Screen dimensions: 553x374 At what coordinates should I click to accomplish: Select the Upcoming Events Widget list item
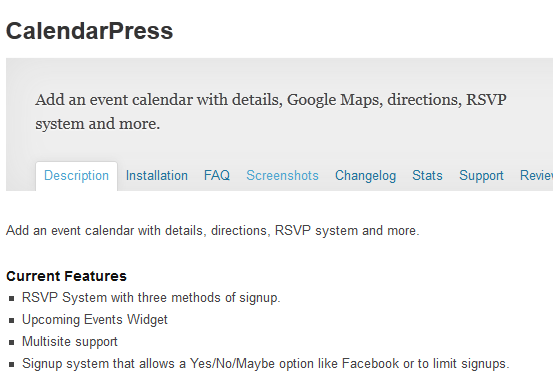coord(95,320)
